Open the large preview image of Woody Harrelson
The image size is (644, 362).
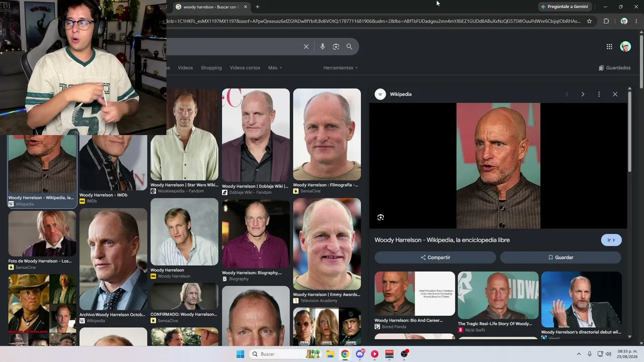point(498,166)
